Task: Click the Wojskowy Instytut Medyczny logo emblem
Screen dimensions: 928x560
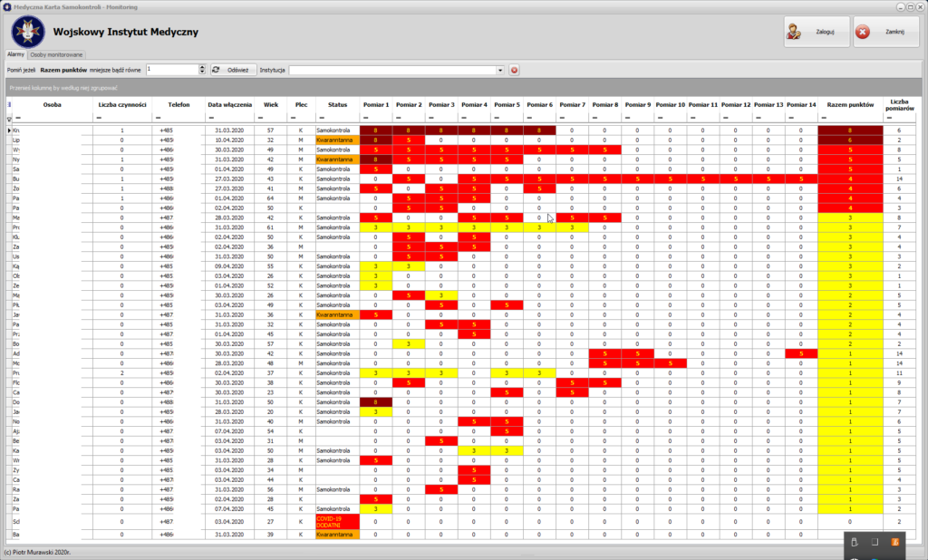Action: pyautogui.click(x=27, y=32)
